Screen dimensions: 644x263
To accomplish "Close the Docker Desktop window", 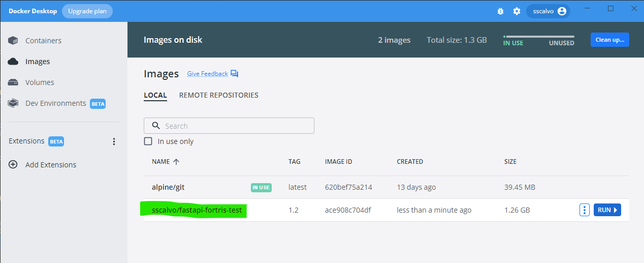I will pos(633,9).
